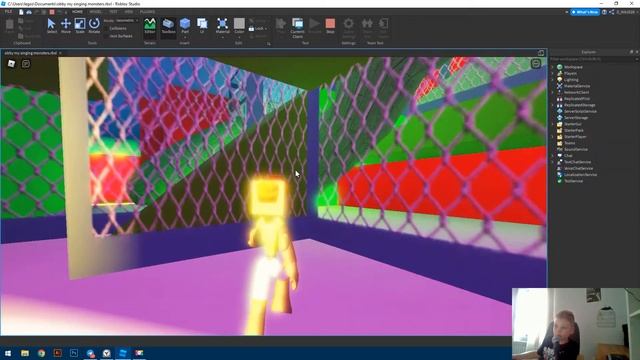Open the Part type dropdown arrow
The width and height of the screenshot is (640, 360).
tap(185, 37)
